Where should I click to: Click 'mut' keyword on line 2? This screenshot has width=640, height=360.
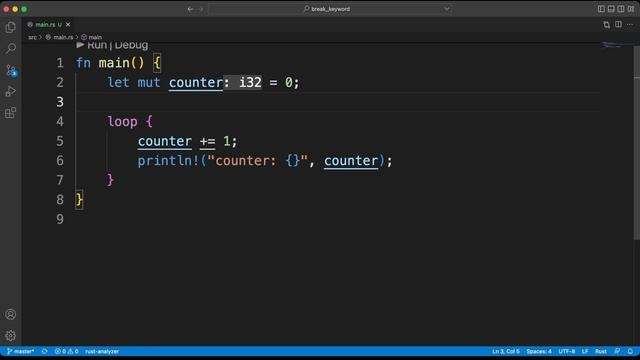pos(149,82)
